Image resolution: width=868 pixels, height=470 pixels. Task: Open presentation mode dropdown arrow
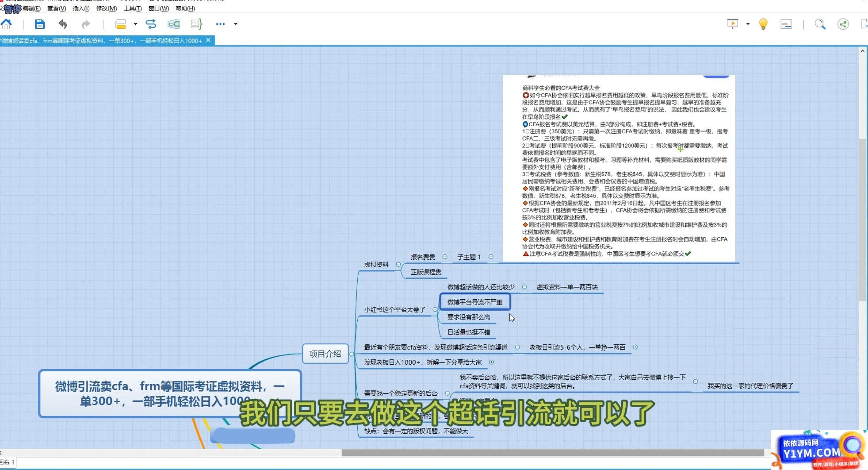coord(748,24)
